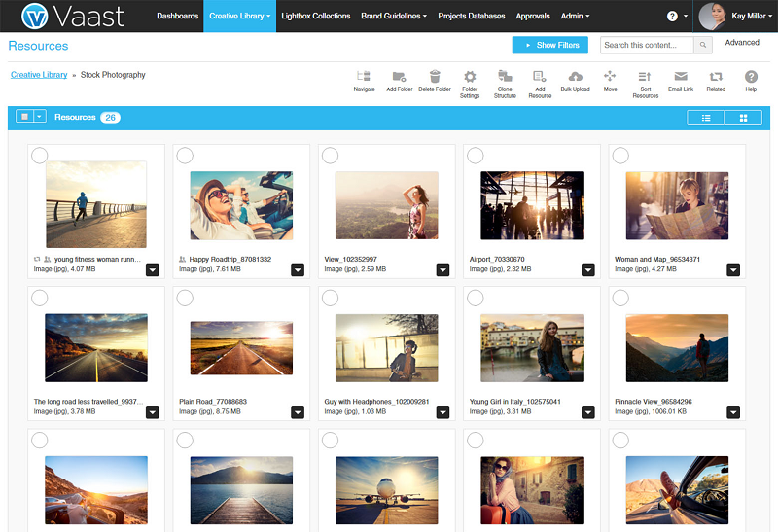Click the Show Filters button
This screenshot has width=778, height=532.
tap(550, 45)
